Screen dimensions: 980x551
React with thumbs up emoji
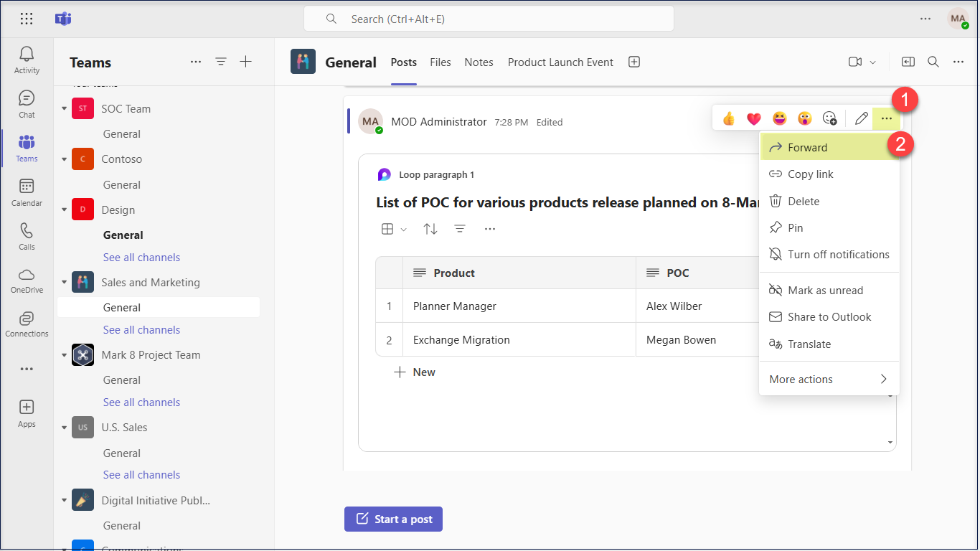coord(729,118)
